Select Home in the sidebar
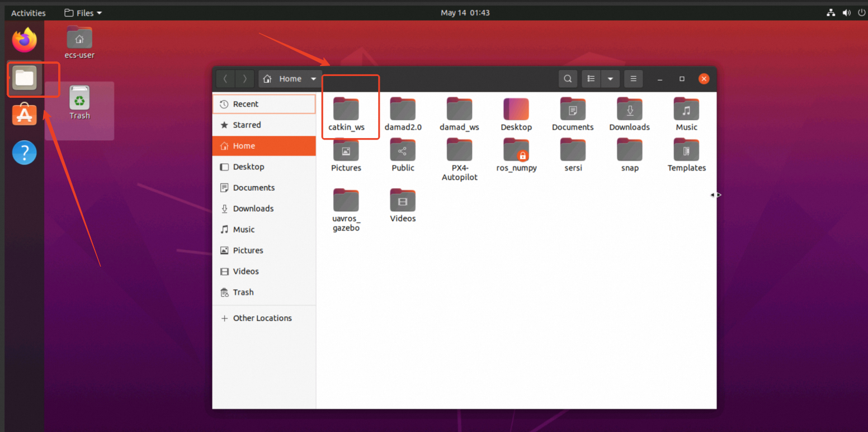This screenshot has height=432, width=868. tap(264, 146)
